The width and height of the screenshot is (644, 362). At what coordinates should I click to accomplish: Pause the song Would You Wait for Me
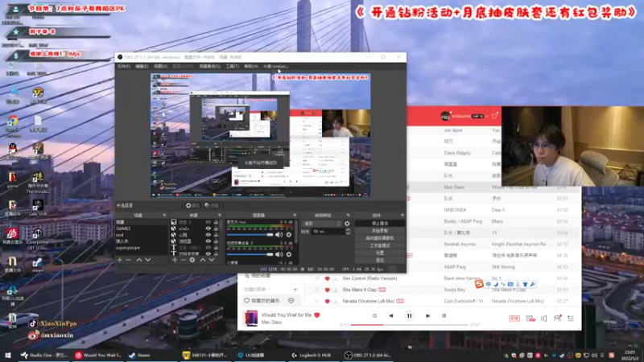click(410, 315)
